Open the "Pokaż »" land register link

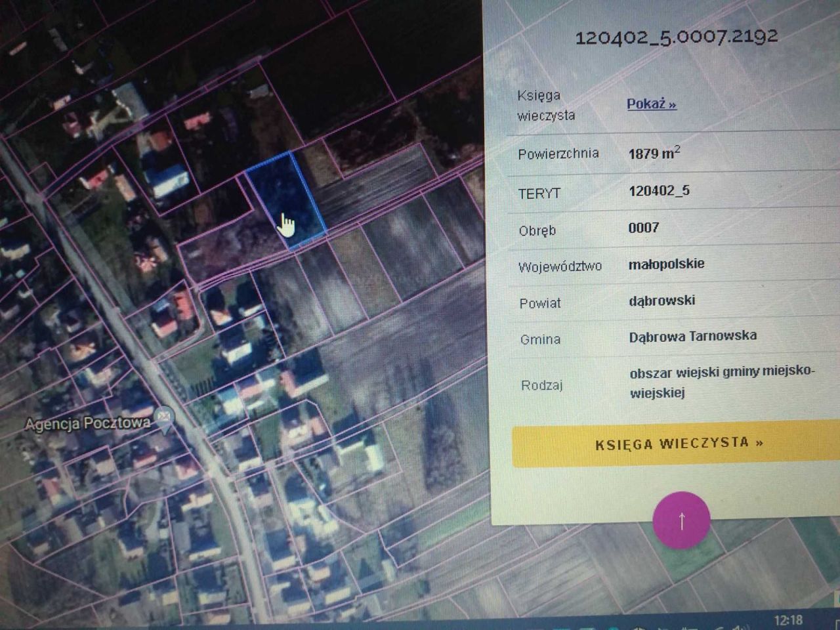(651, 104)
